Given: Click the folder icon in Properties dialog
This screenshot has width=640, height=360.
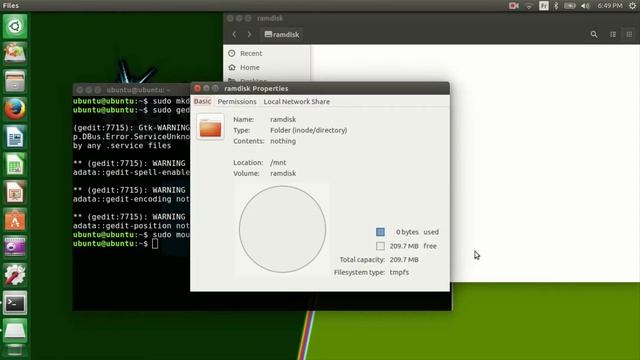Looking at the screenshot, I should pos(210,127).
